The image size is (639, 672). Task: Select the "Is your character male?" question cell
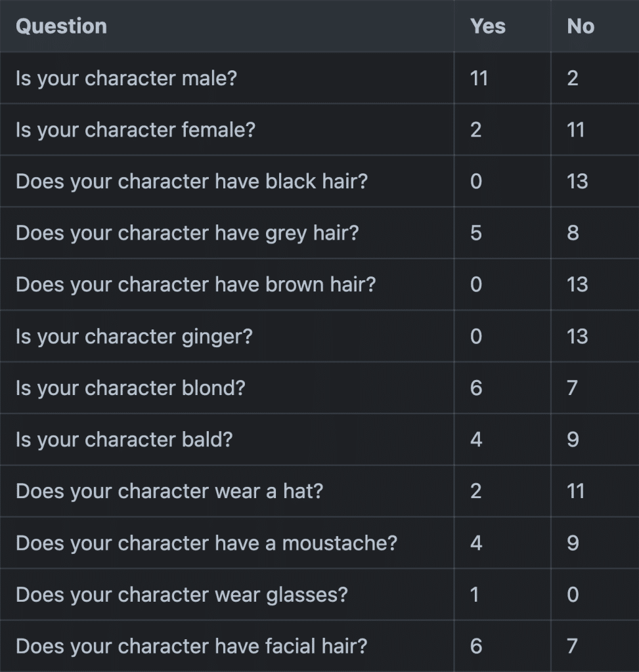coord(126,78)
